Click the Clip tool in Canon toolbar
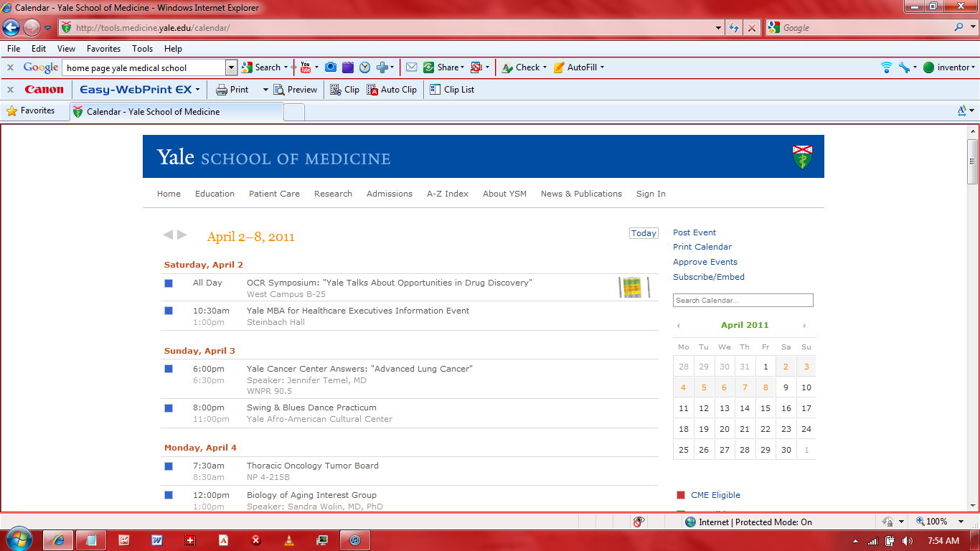 click(344, 90)
